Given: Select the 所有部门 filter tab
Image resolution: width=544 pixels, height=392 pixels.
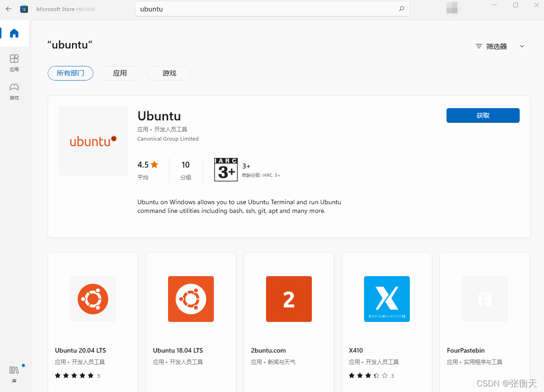Looking at the screenshot, I should [x=71, y=73].
